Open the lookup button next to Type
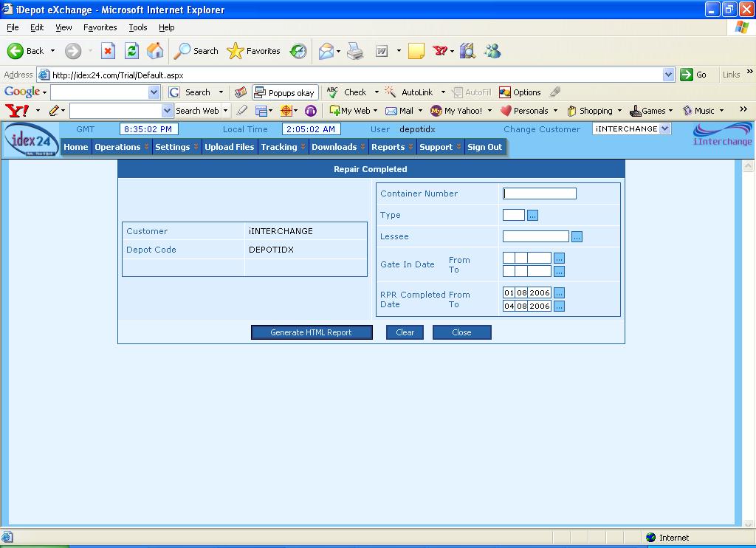Screen dimensions: 756x548 coord(533,215)
